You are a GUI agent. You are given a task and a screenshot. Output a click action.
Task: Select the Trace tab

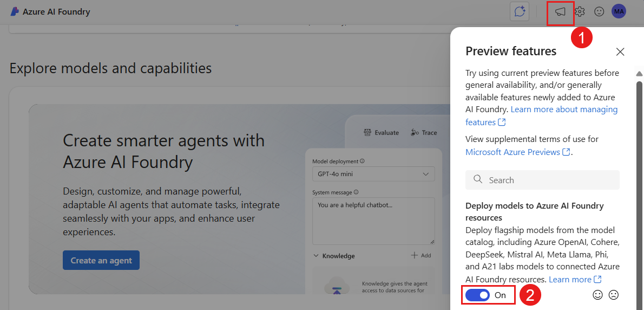pos(423,132)
